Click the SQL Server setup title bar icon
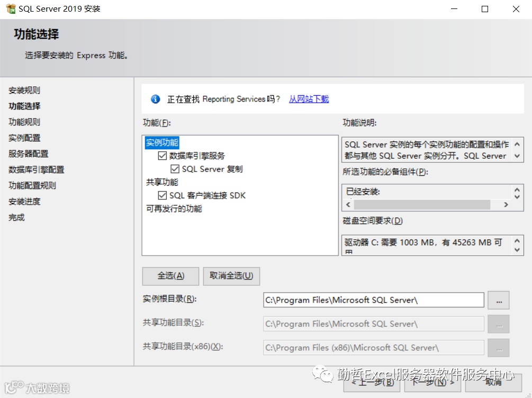Screen dimensions: 532x398 click(11, 8)
